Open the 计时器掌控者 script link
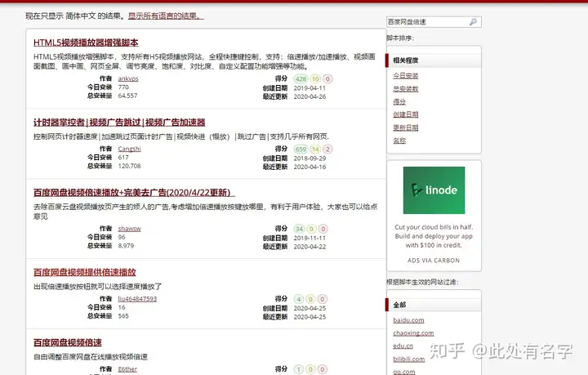Viewport: 588px width, 375px height. pyautogui.click(x=119, y=123)
